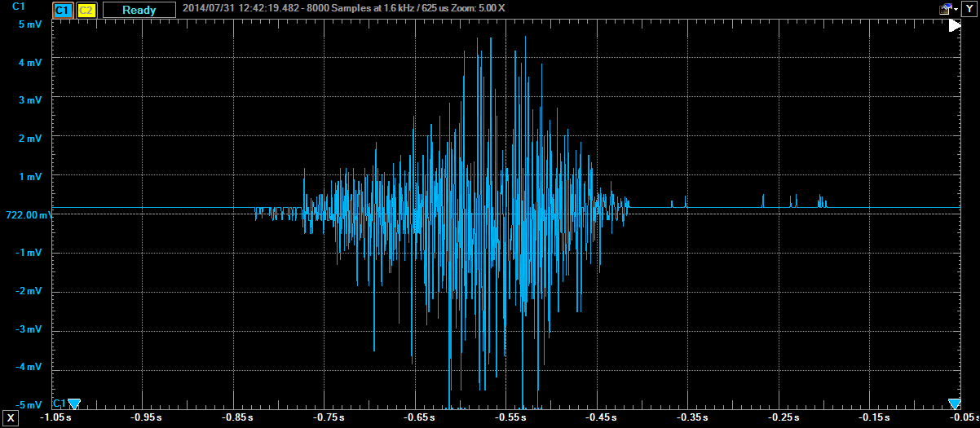The height and width of the screenshot is (428, 980).
Task: Click the -0.05 s time label
Action: coord(963,417)
